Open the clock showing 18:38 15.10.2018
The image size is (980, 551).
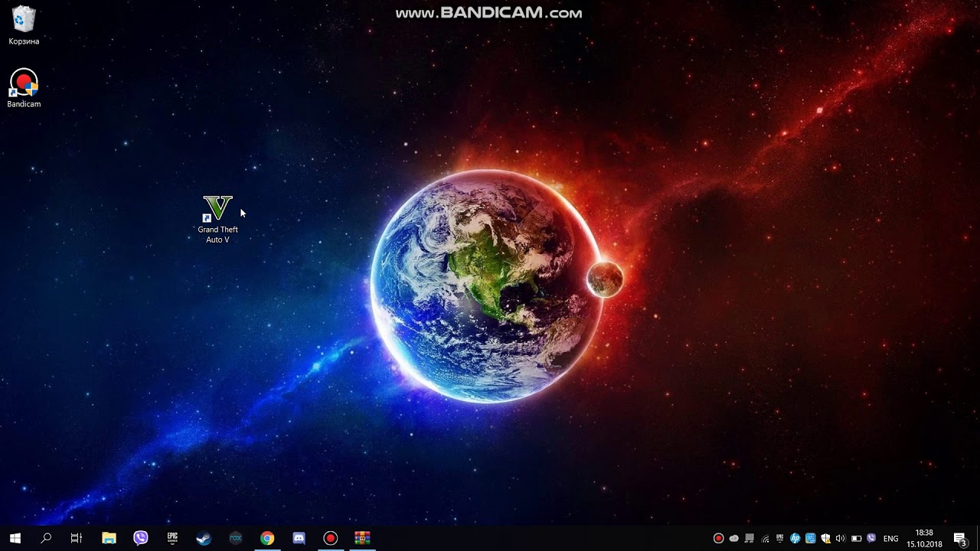(924, 538)
